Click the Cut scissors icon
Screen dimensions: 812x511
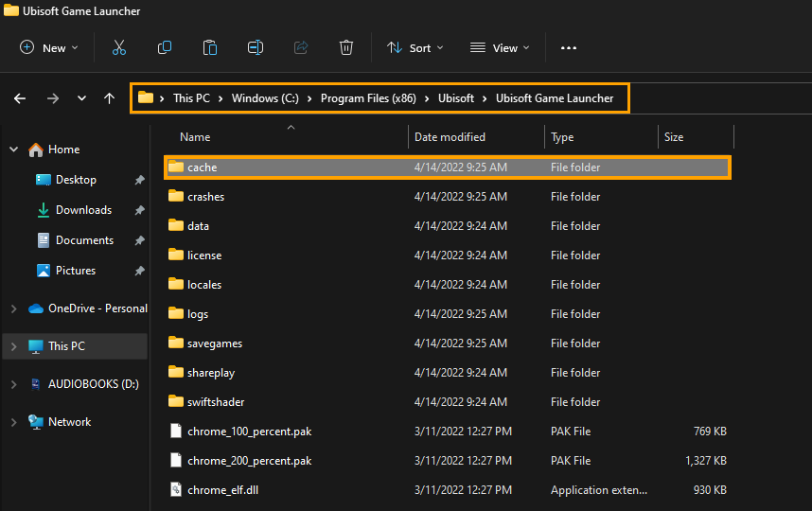point(119,47)
